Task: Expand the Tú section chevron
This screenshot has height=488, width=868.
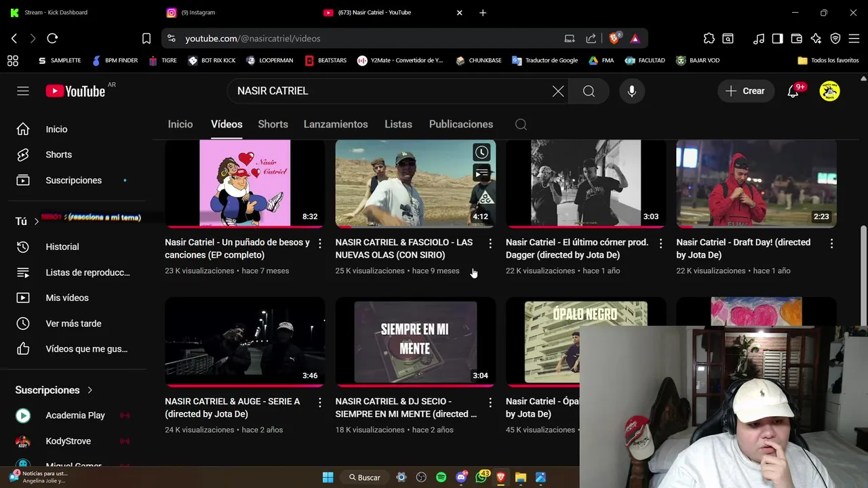Action: (37, 222)
